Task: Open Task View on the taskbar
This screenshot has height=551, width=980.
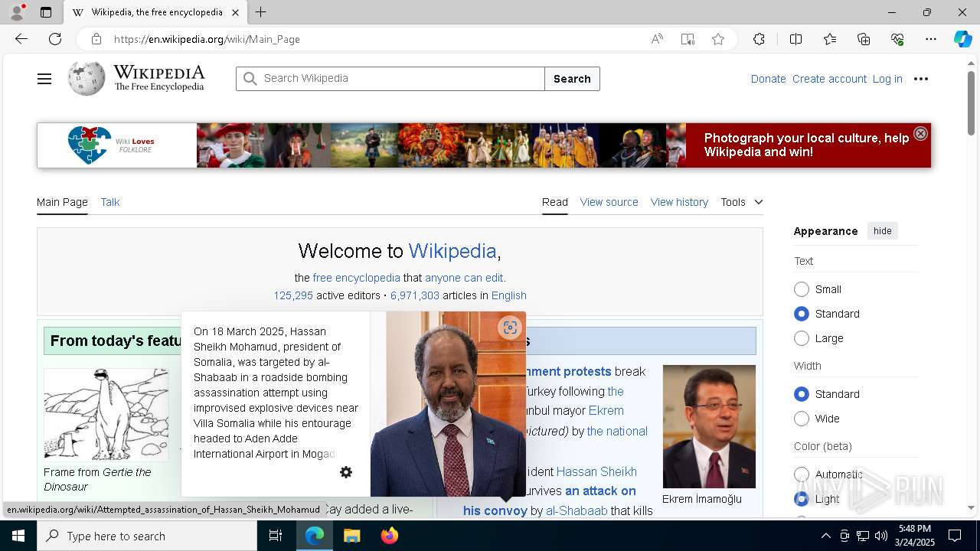Action: [x=276, y=536]
